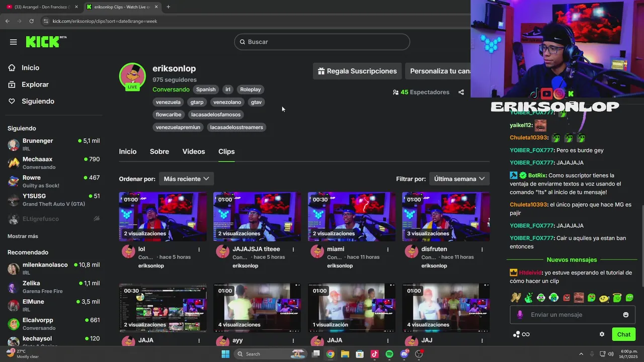
Task: Open the 'disfruten' clip thumbnail
Action: 446,217
